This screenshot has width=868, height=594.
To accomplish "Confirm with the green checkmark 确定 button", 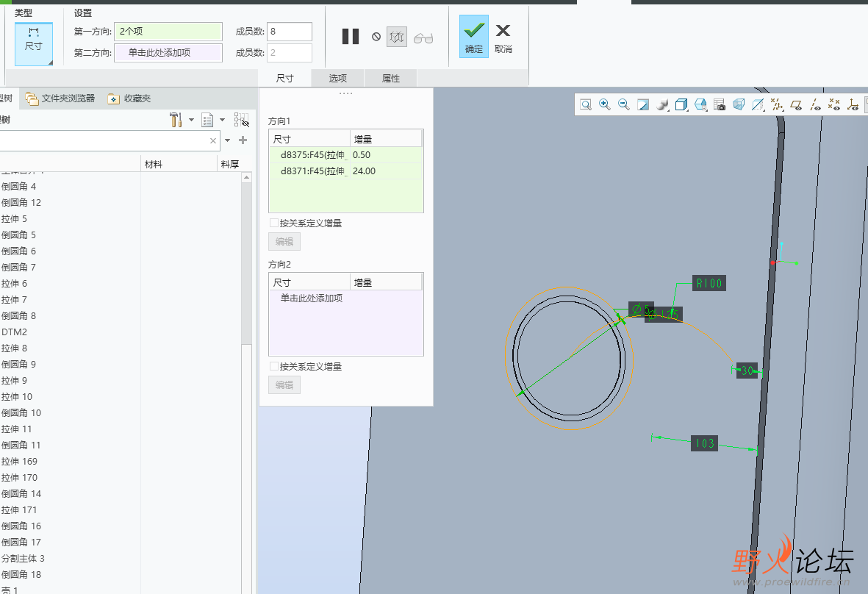I will tap(474, 37).
